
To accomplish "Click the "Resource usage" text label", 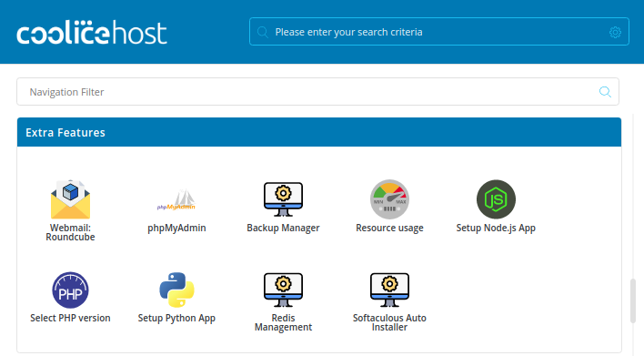I will pyautogui.click(x=389, y=228).
